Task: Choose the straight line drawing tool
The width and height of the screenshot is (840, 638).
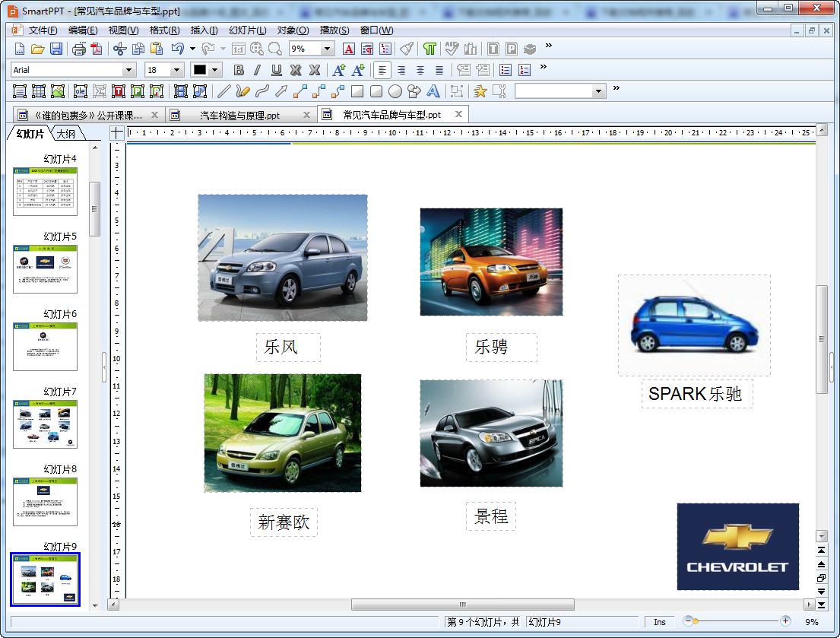Action: (223, 91)
